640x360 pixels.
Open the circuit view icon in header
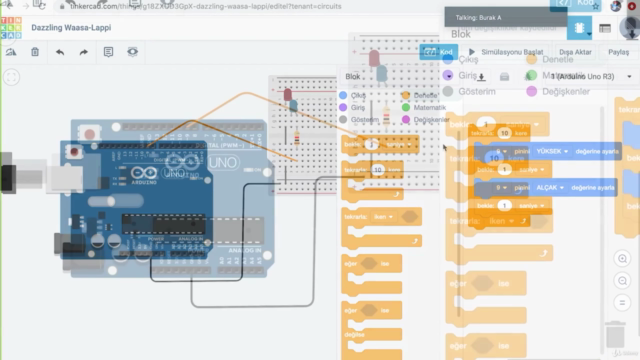pos(579,28)
